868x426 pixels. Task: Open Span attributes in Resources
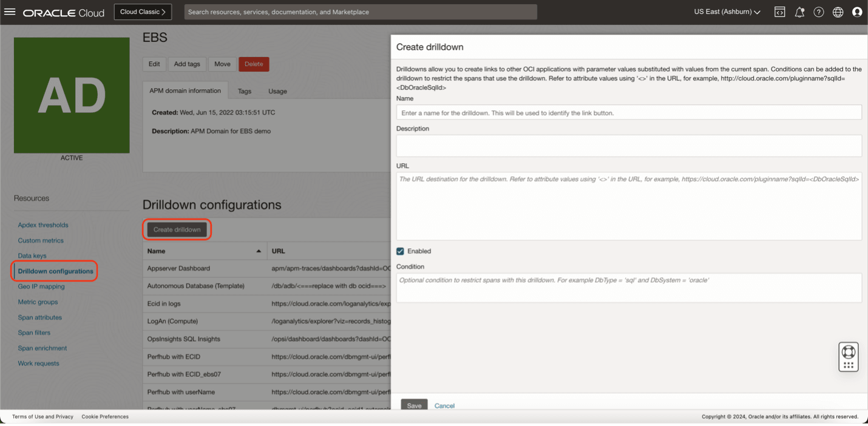click(40, 317)
